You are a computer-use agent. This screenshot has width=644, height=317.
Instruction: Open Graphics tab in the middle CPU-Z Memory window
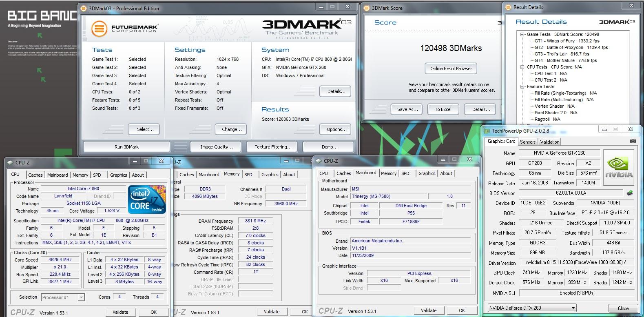270,175
